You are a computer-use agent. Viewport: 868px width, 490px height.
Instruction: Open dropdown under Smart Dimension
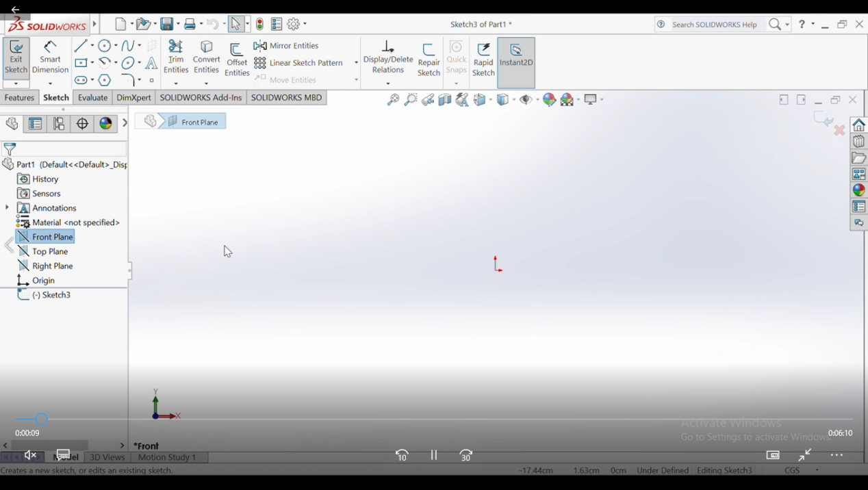[50, 83]
